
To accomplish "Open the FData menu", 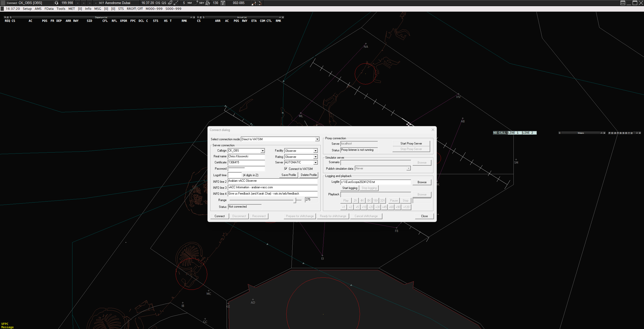I will (x=49, y=9).
